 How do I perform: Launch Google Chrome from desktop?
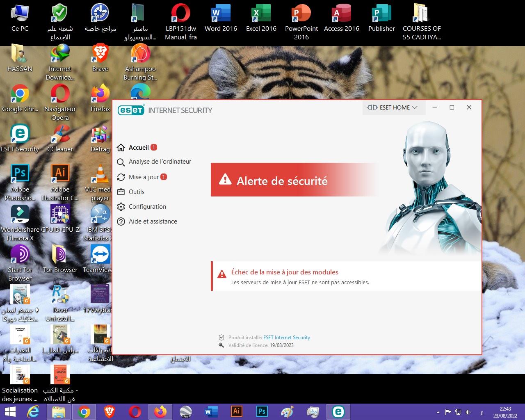(x=20, y=98)
